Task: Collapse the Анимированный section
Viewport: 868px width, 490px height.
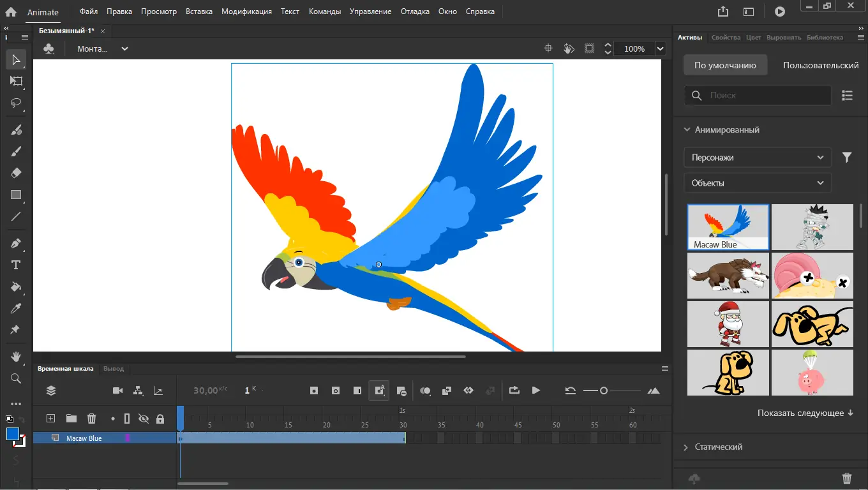Action: click(x=686, y=130)
